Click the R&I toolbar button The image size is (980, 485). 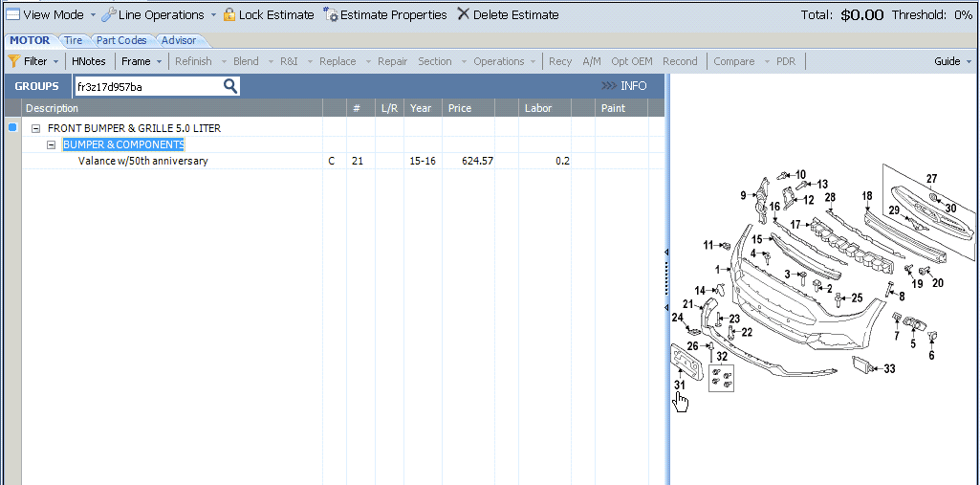click(289, 61)
